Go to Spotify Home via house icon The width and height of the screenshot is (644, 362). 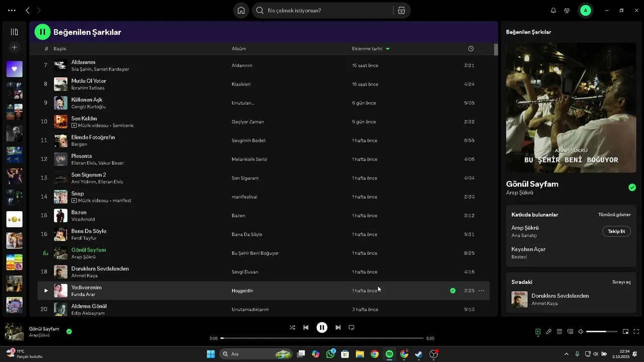[x=241, y=11]
